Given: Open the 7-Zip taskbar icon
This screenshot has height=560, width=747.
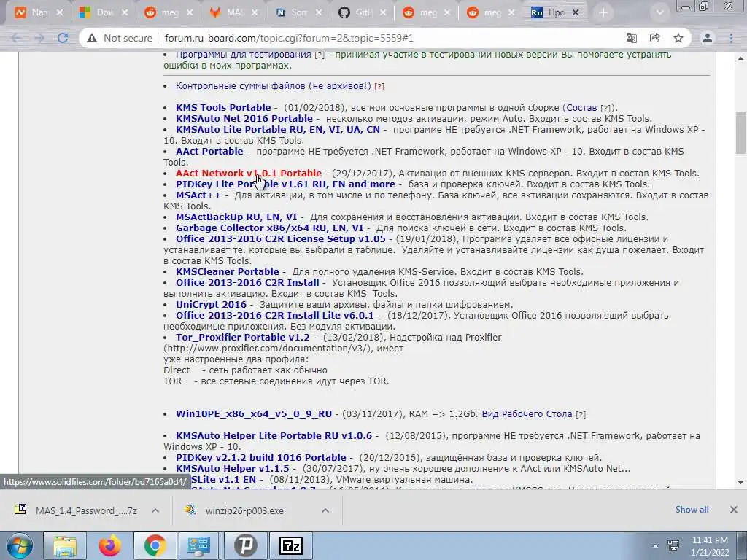Looking at the screenshot, I should coord(290,545).
